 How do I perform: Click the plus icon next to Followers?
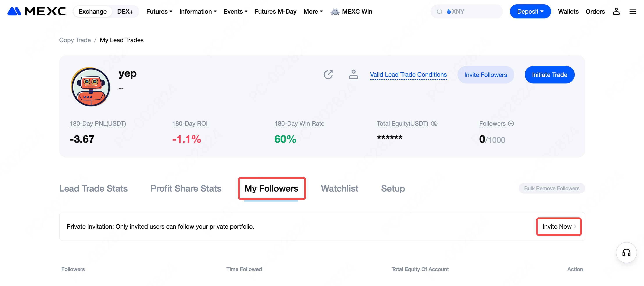pyautogui.click(x=511, y=123)
